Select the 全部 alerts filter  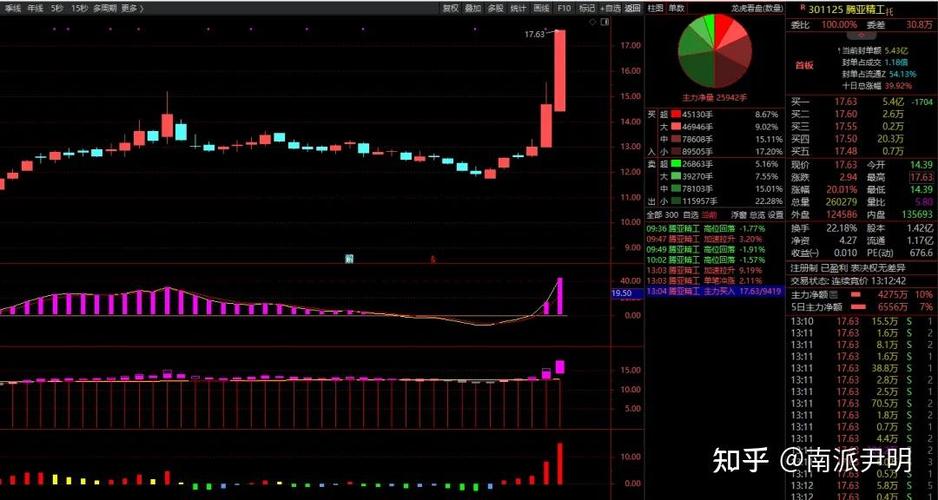[654, 215]
